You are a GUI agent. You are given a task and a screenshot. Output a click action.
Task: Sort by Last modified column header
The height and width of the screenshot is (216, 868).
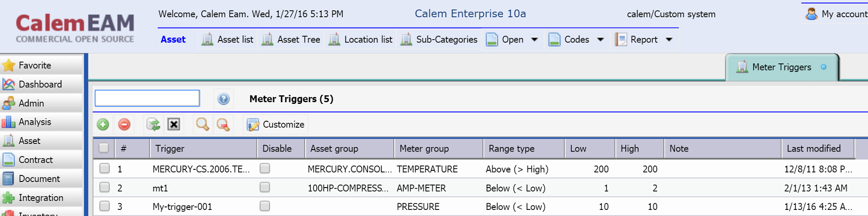[818, 149]
